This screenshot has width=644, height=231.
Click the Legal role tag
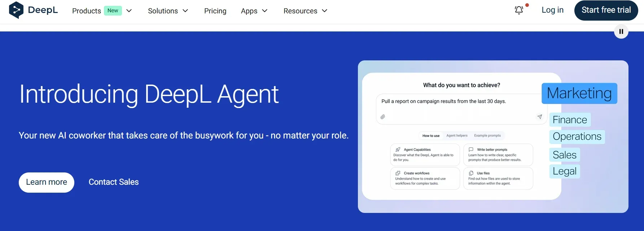coord(565,171)
